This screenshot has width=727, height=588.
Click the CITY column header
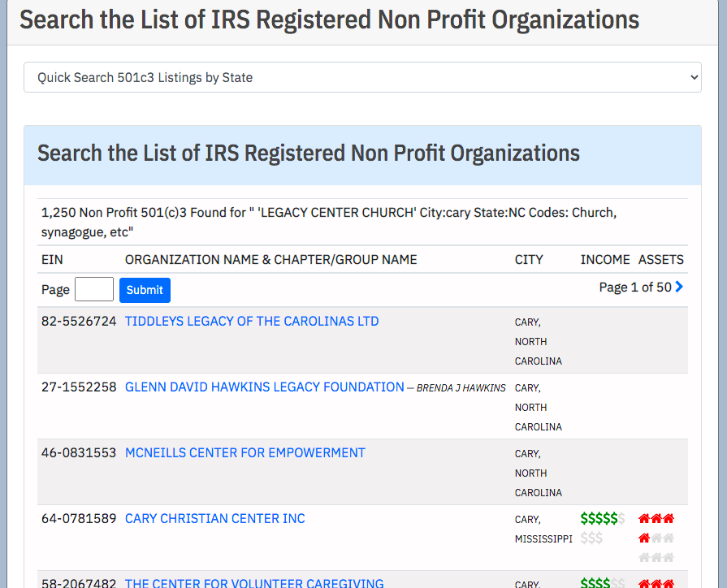point(529,260)
